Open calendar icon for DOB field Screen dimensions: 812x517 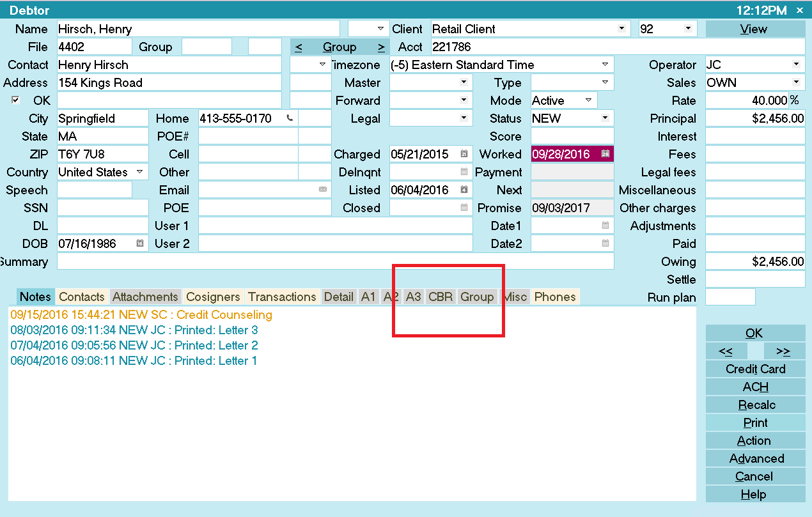pyautogui.click(x=140, y=243)
